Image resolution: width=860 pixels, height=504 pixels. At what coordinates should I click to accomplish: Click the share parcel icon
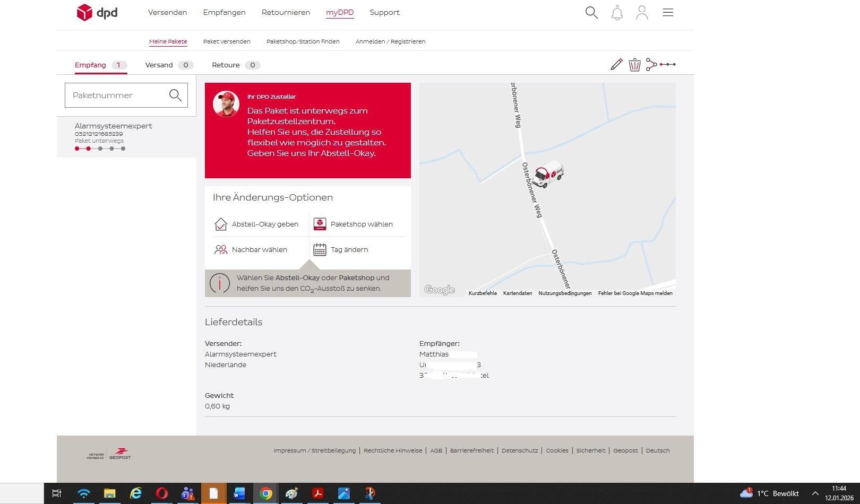[x=651, y=65]
